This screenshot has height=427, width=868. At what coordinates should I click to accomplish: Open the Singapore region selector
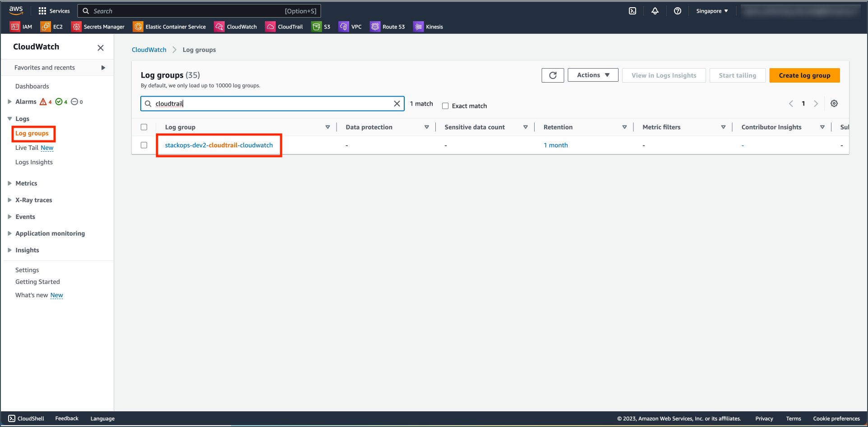pyautogui.click(x=711, y=11)
